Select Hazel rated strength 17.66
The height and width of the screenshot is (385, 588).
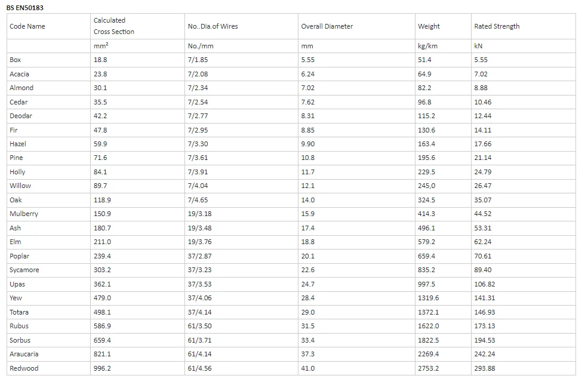point(482,144)
